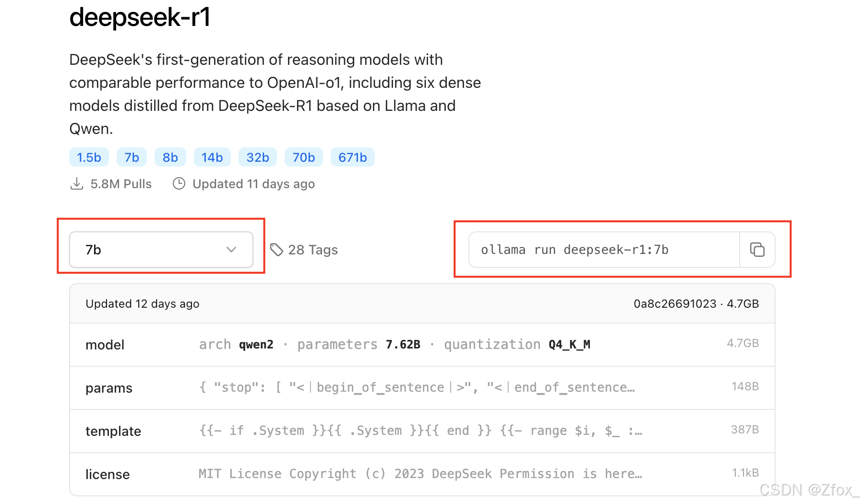Viewport: 862px width, 504px height.
Task: Click the 0a8c26691023 · 4.7GB digest text
Action: point(696,304)
